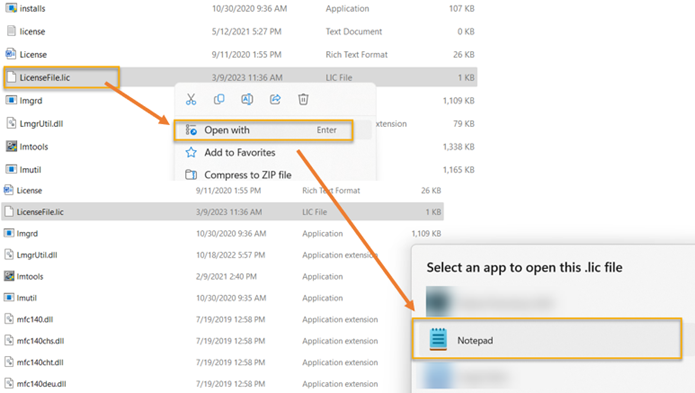The height and width of the screenshot is (393, 695).
Task: Click the 10/18/2022 5:57 PM date cell
Action: [x=230, y=255]
